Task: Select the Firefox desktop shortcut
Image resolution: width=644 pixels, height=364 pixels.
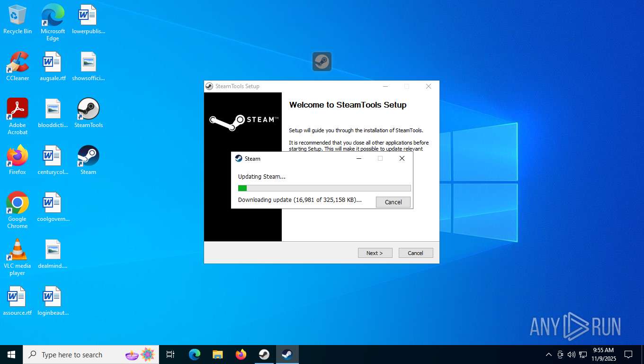Action: [x=18, y=160]
